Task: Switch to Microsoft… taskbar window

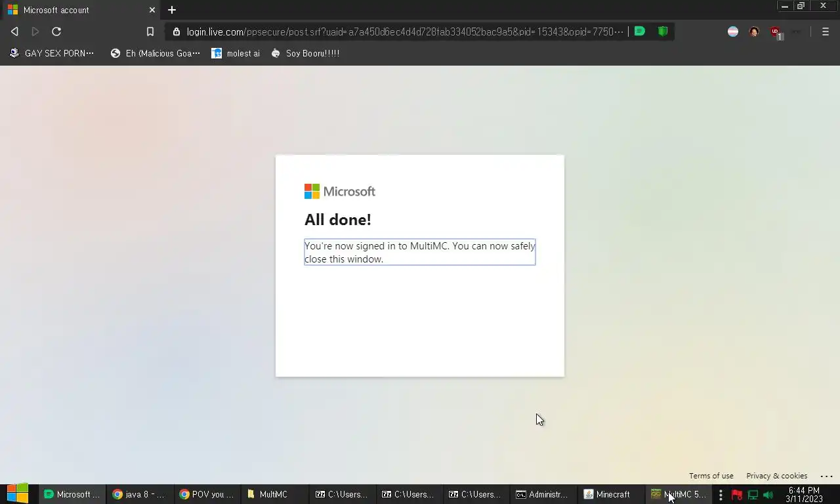Action: click(x=72, y=494)
